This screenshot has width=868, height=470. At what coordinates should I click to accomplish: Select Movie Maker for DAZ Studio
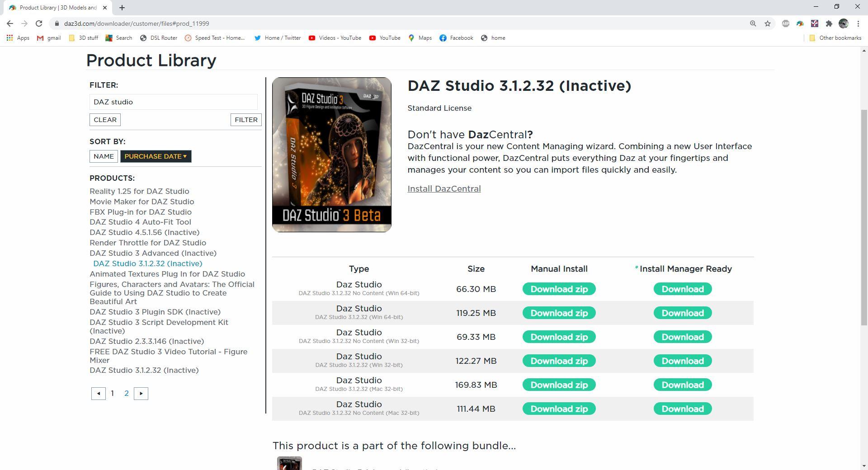142,202
